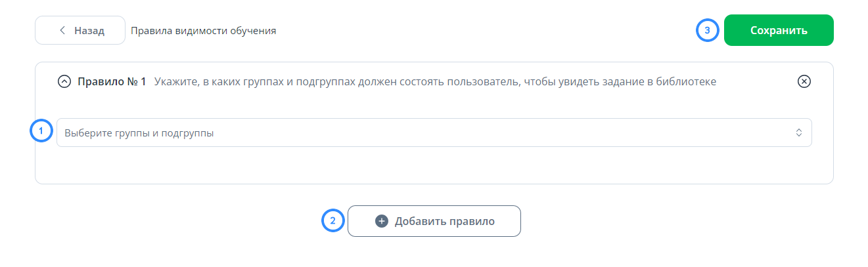Save rules with the Сохранить button
Screen dimensions: 868x267
click(x=779, y=30)
